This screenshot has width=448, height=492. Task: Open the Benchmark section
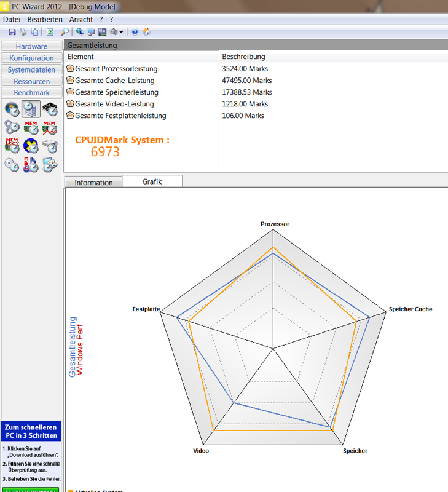point(32,93)
